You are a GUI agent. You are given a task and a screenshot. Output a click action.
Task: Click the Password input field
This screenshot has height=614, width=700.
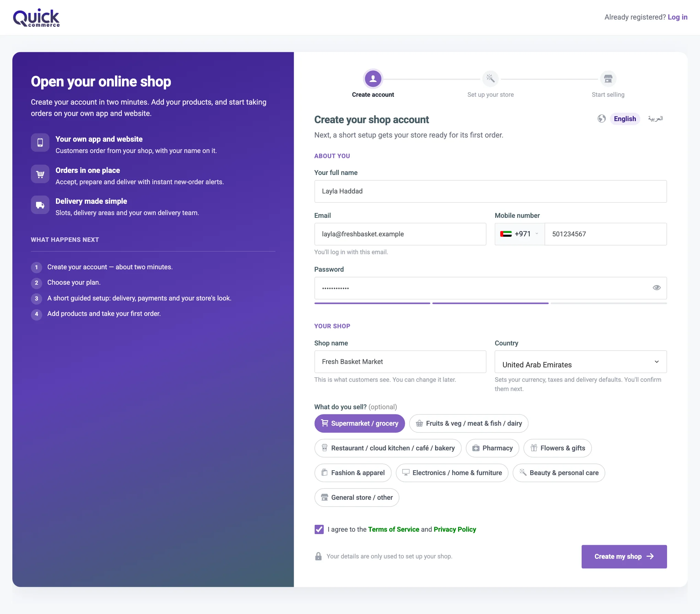point(490,288)
